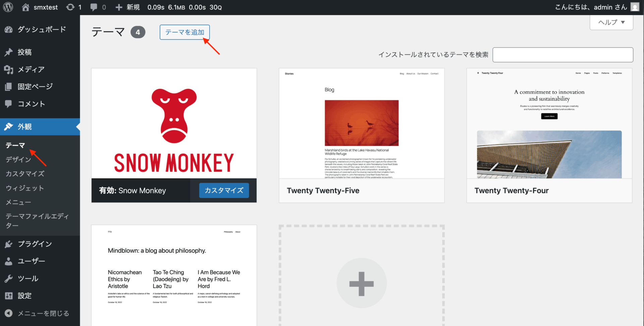Click the コメント speech bubble icon in sidebar

click(9, 104)
